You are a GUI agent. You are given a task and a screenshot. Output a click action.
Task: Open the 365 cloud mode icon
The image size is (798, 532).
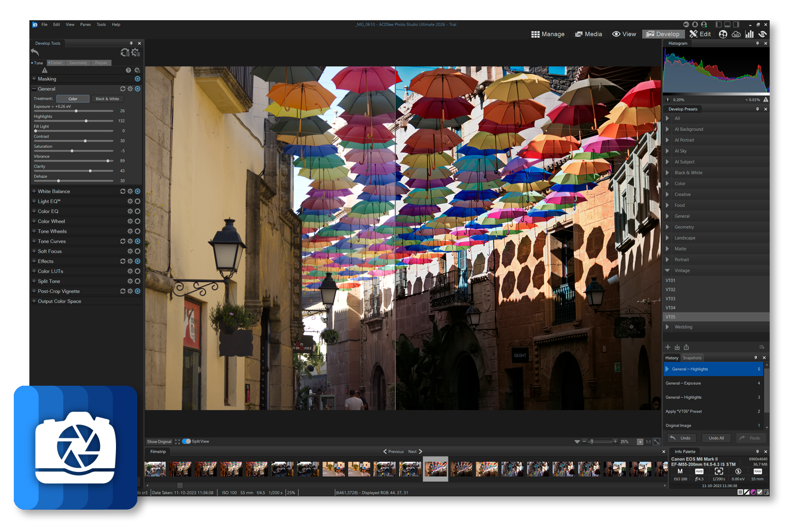point(736,34)
